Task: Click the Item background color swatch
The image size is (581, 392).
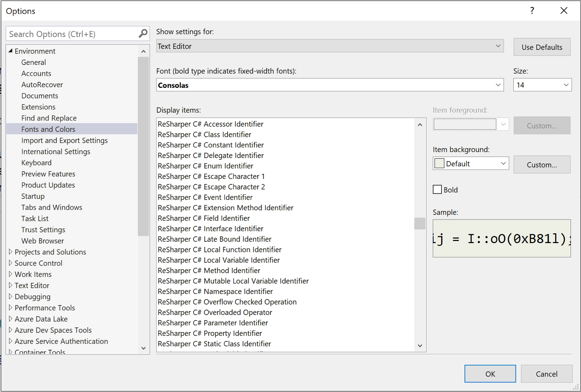Action: 439,163
